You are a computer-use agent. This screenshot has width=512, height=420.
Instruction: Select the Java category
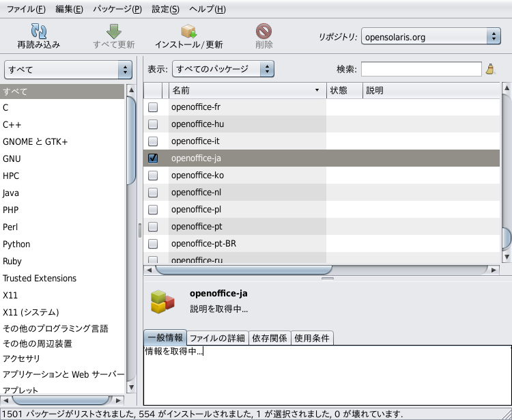coord(62,193)
